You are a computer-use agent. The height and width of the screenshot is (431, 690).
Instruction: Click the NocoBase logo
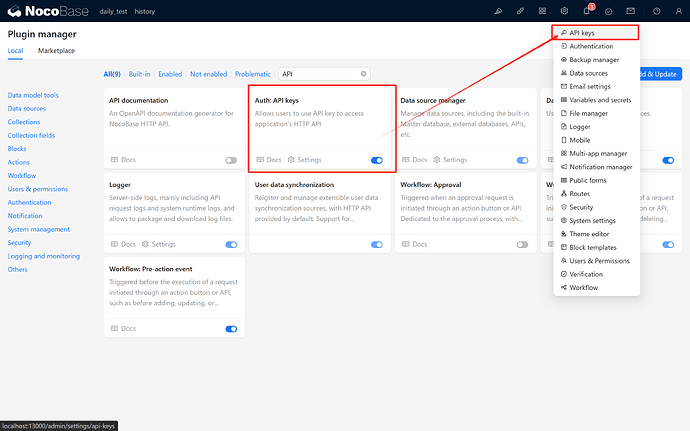pos(48,11)
